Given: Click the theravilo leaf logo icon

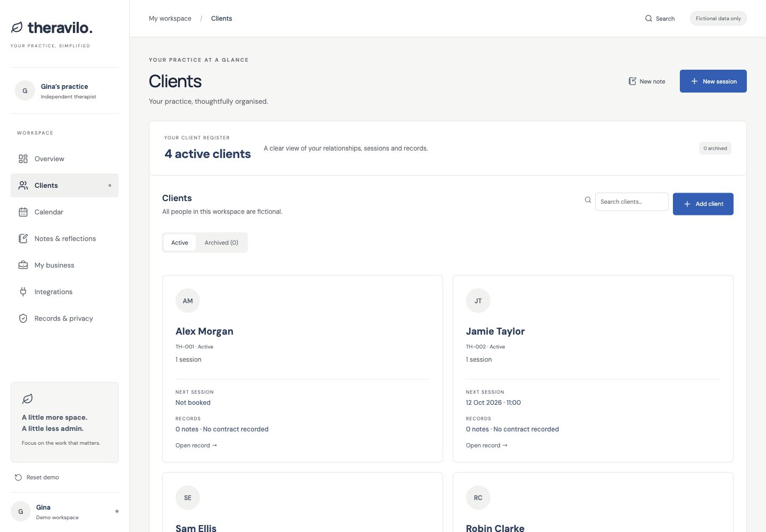Looking at the screenshot, I should pos(17,27).
